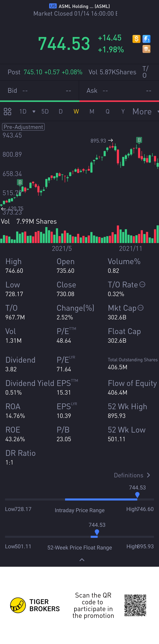This screenshot has height=644, width=159.
Task: Expand the 1D interval dropdown arrow
Action: point(34,111)
